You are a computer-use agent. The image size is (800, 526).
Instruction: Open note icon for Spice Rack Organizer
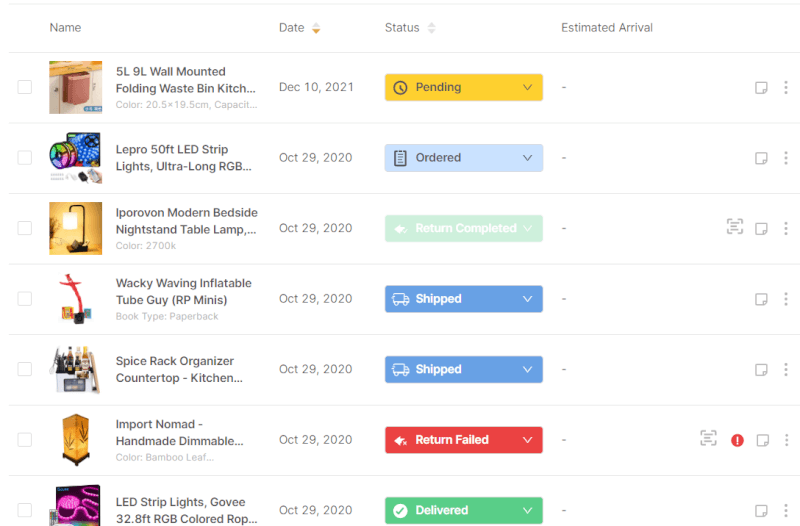761,369
